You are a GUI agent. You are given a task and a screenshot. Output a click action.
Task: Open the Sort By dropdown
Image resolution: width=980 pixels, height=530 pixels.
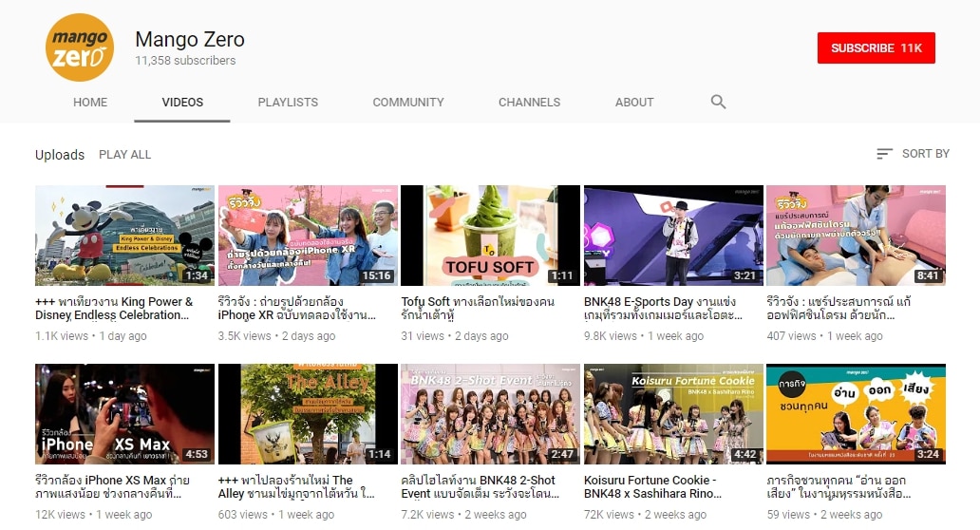pos(913,154)
